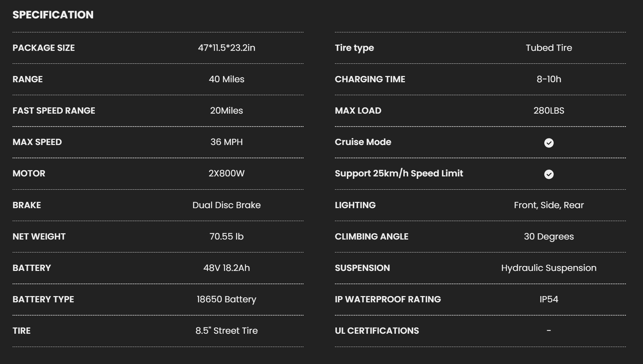
Task: Select the Front, Side, Rear lighting value
Action: 549,205
